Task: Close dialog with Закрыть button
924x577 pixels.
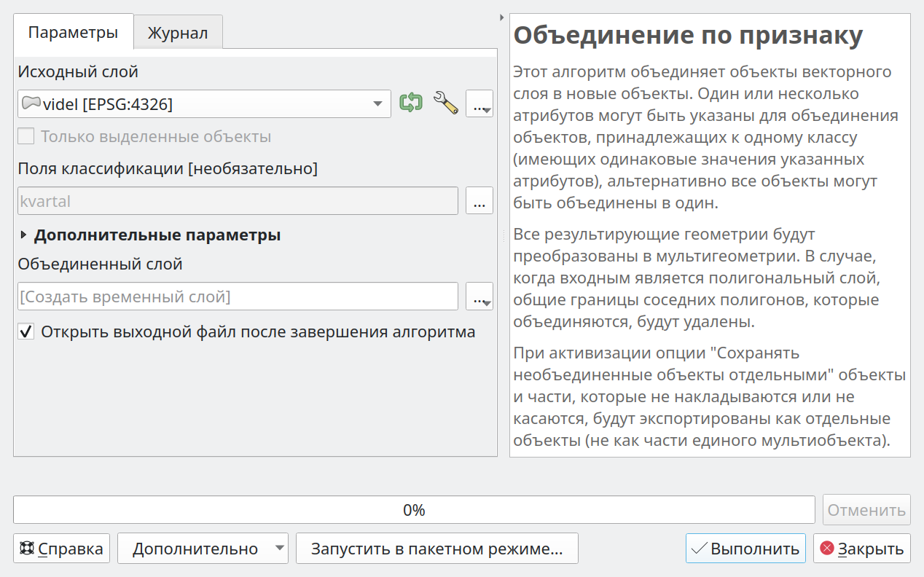Action: (862, 549)
